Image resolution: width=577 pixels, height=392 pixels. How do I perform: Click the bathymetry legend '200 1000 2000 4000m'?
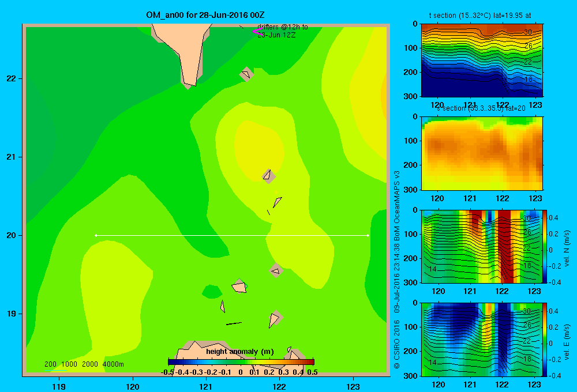point(84,364)
